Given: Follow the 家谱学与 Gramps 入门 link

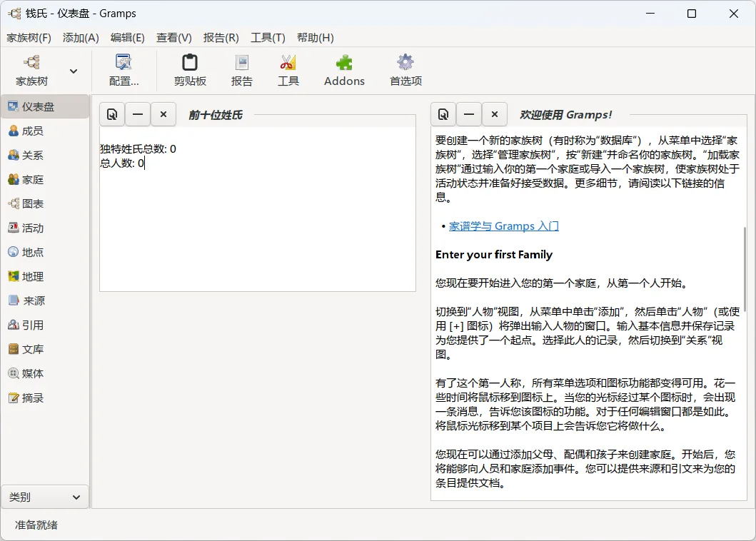Looking at the screenshot, I should [504, 226].
